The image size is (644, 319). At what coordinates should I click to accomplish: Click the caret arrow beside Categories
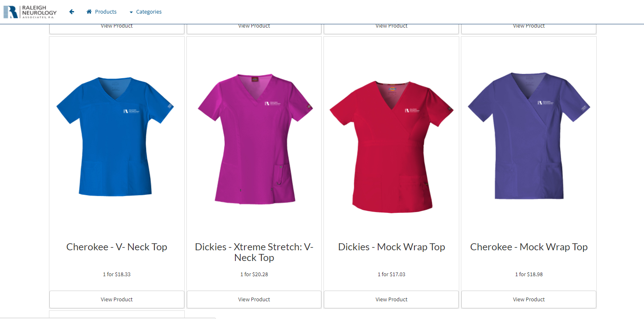pyautogui.click(x=131, y=12)
